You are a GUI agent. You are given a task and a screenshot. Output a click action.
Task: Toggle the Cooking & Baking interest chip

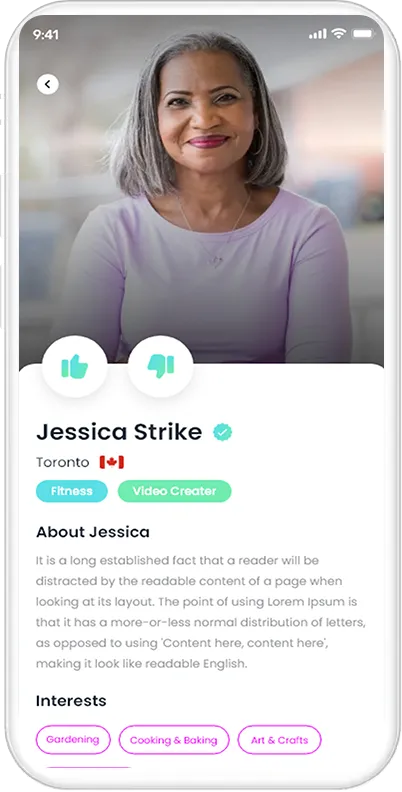click(x=174, y=740)
